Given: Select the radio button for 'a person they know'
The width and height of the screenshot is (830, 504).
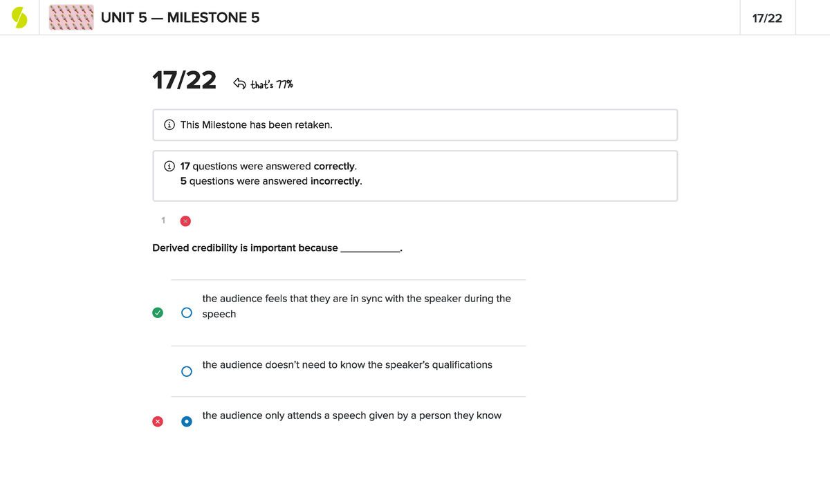Looking at the screenshot, I should click(186, 421).
